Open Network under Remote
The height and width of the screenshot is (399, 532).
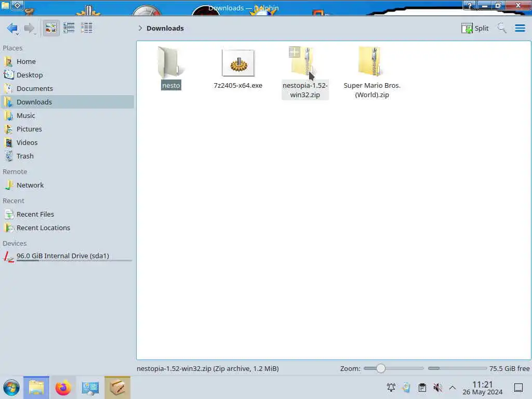click(67, 185)
